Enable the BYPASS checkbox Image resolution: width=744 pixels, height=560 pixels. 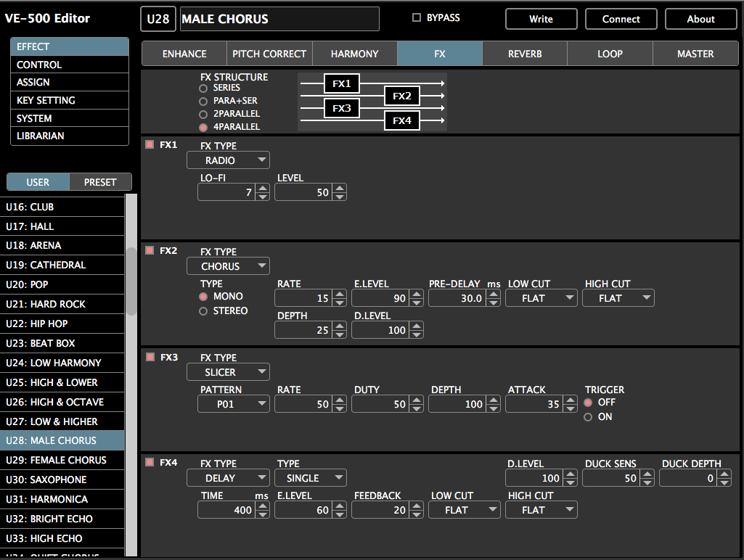[416, 17]
